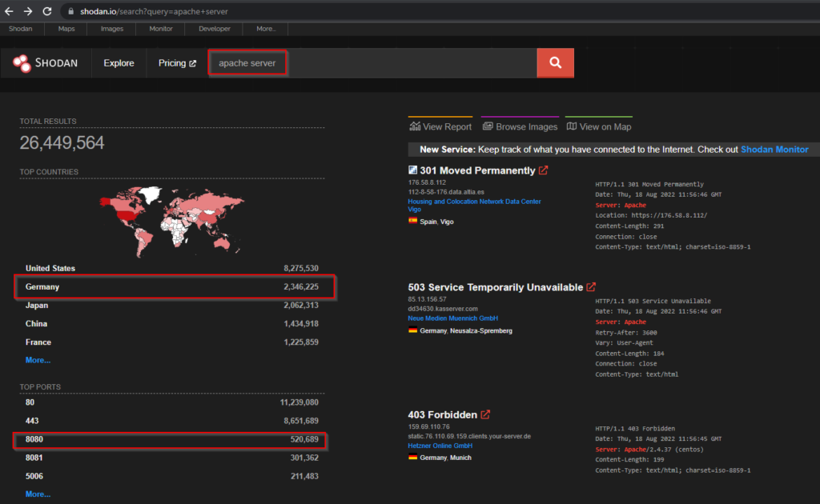Open the Explore menu item
820x504 pixels.
tap(119, 63)
